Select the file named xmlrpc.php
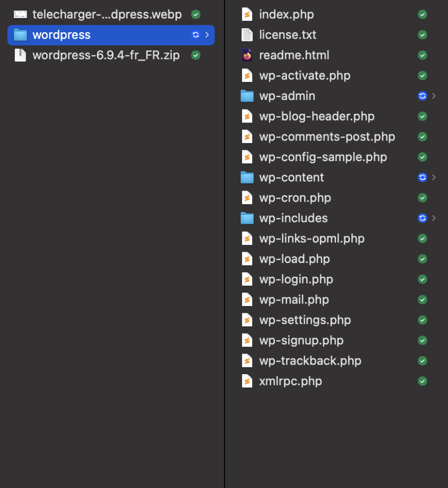The height and width of the screenshot is (488, 448). [x=290, y=382]
